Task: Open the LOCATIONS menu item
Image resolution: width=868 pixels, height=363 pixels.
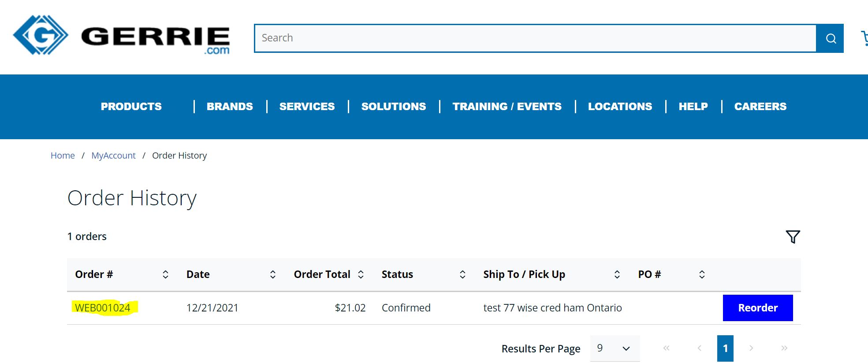Action: point(620,107)
